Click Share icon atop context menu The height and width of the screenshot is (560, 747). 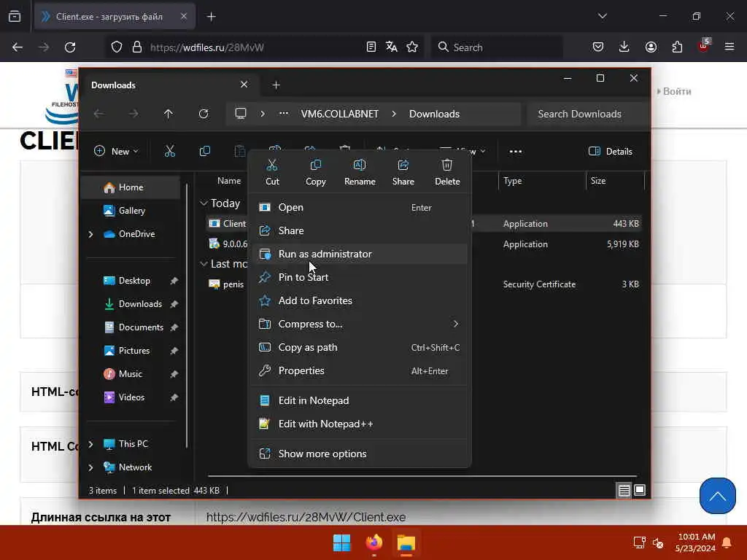(x=403, y=172)
